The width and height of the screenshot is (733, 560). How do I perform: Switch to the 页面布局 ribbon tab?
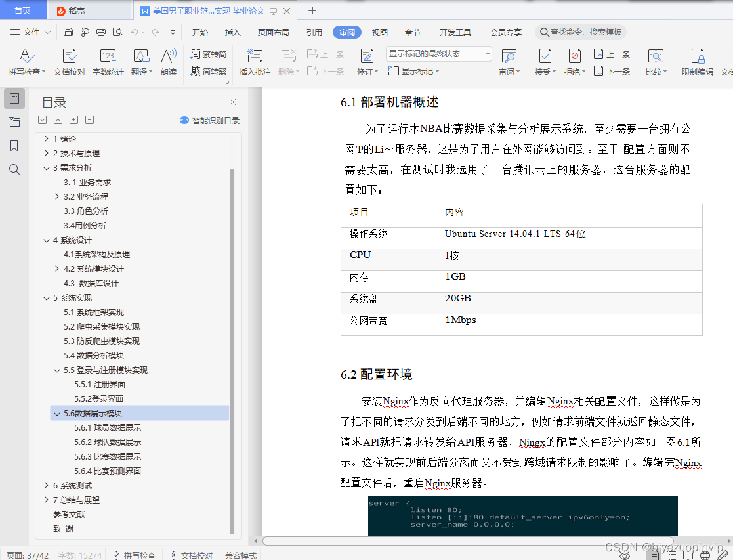(x=274, y=32)
